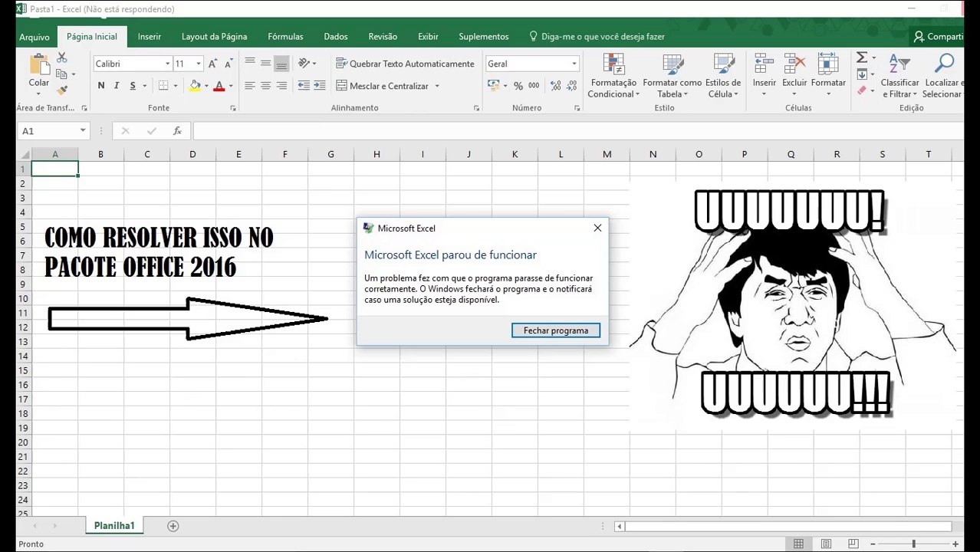
Task: Switch to the Dados tab
Action: (x=336, y=36)
